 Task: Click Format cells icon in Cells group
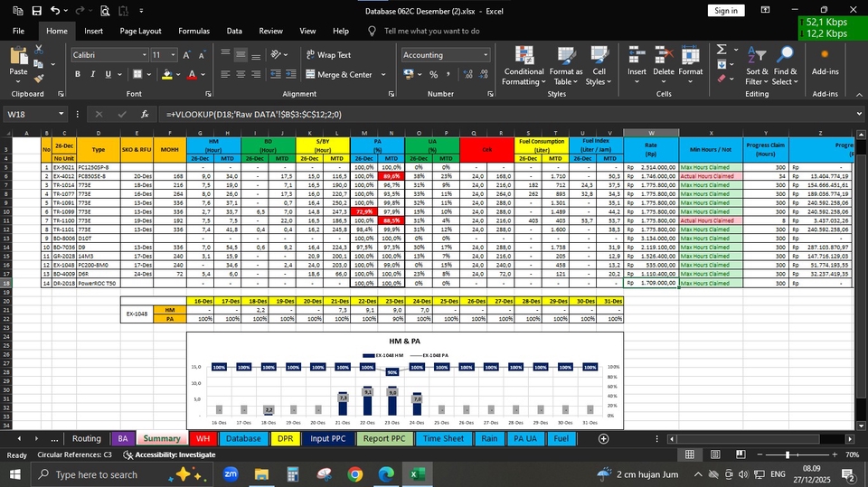[690, 56]
